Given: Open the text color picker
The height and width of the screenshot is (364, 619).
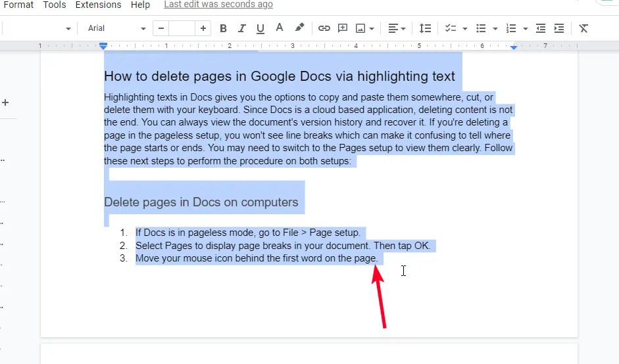Looking at the screenshot, I should (280, 28).
